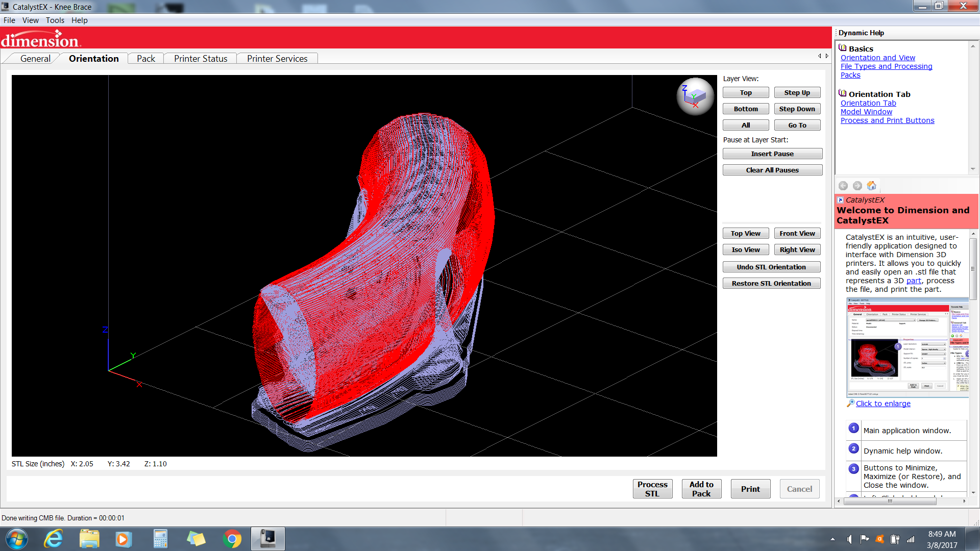Click the CatalystEX title bar app icon
Image resolution: width=980 pixels, height=551 pixels.
pyautogui.click(x=5, y=7)
